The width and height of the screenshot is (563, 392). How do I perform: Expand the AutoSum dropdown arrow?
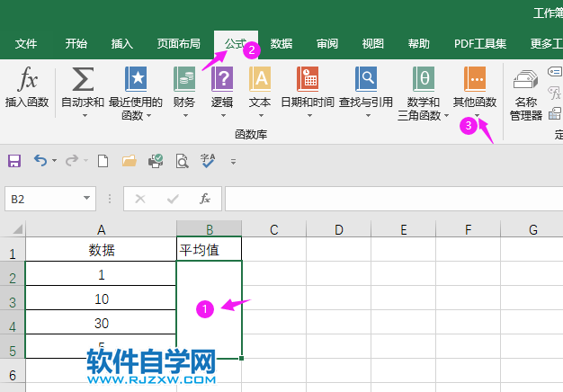pos(85,116)
